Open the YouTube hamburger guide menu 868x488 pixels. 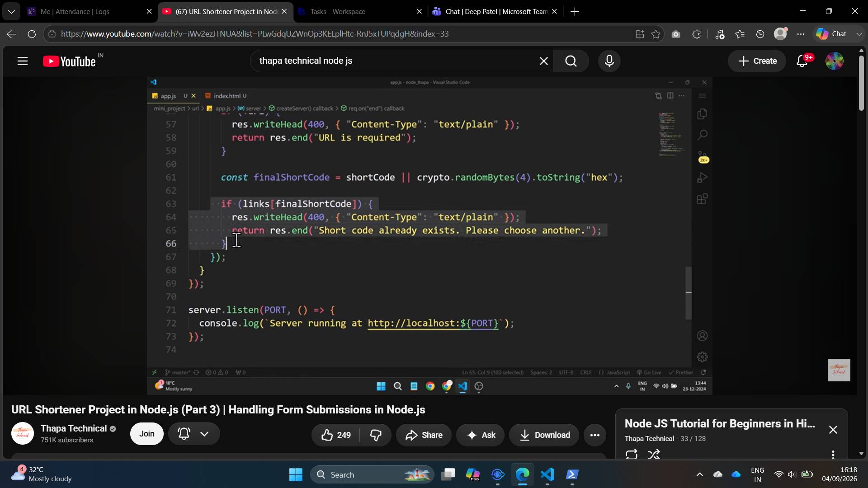pyautogui.click(x=23, y=61)
